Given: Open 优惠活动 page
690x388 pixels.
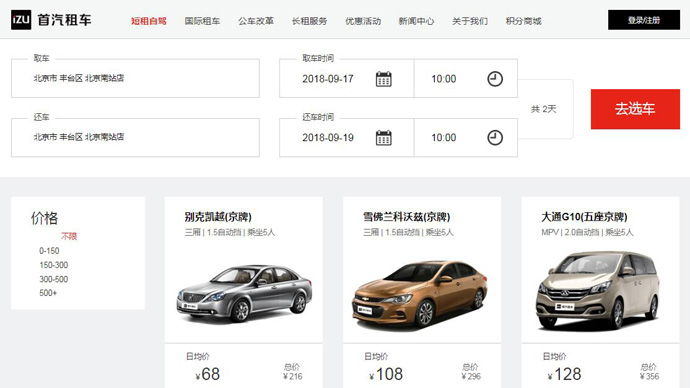Looking at the screenshot, I should click(363, 21).
